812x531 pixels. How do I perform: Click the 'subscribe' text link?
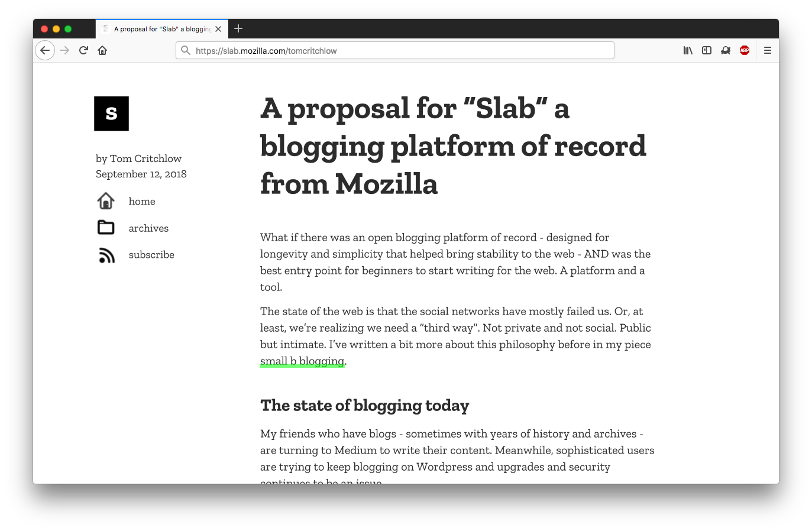coord(151,255)
